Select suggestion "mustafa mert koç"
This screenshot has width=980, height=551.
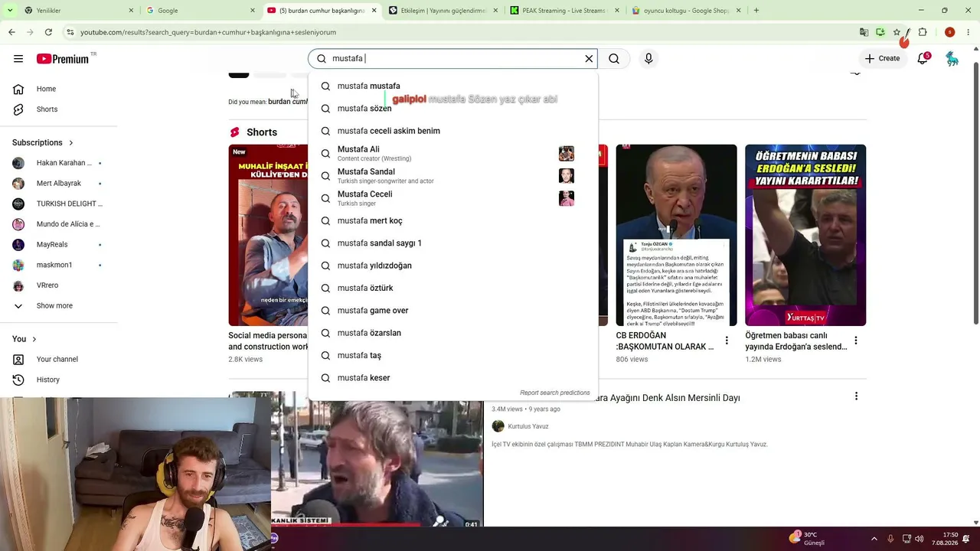click(453, 220)
